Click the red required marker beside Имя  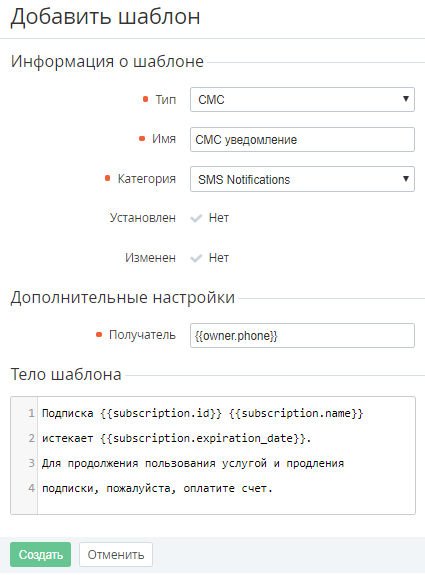(x=142, y=139)
